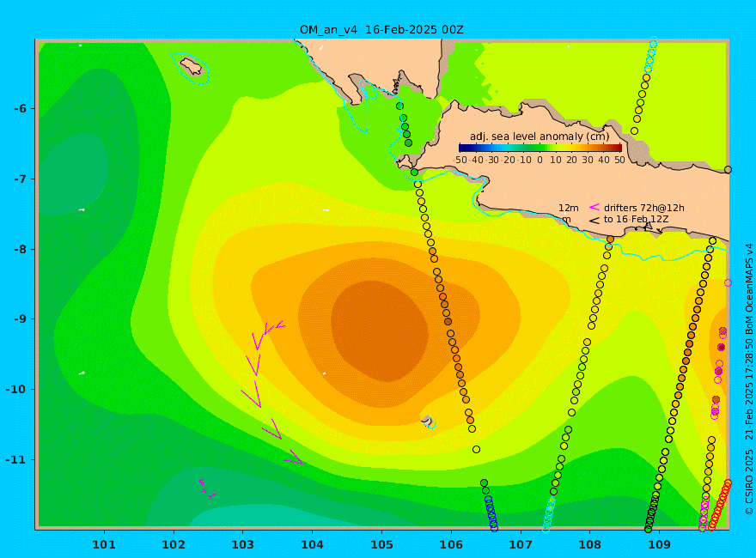Click the '12m' legend label
Image resolution: width=756 pixels, height=558 pixels.
tap(569, 208)
